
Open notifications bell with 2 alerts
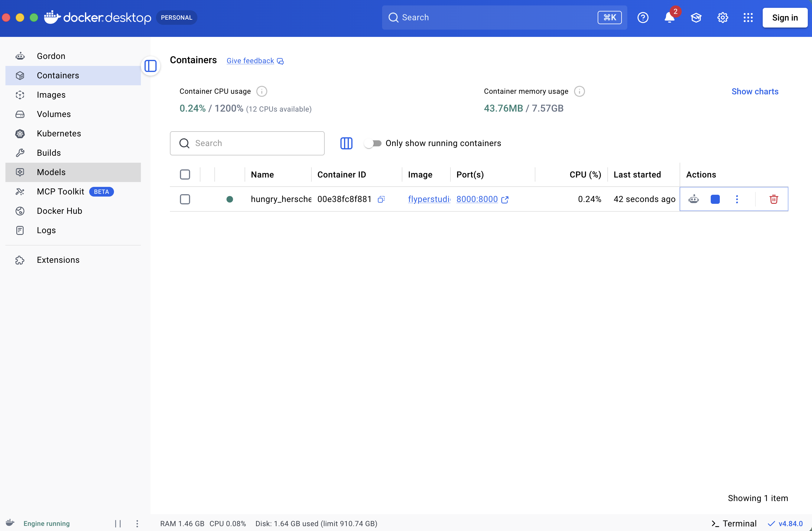click(670, 18)
